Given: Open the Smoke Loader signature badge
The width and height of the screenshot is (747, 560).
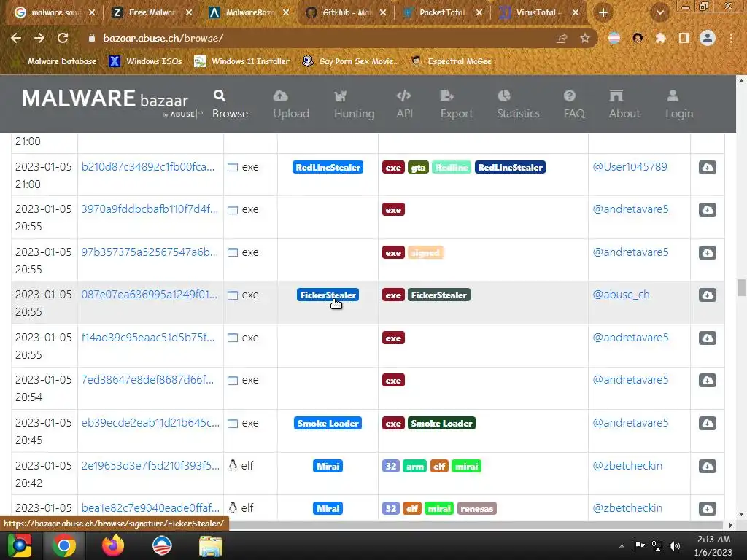Looking at the screenshot, I should coord(328,423).
